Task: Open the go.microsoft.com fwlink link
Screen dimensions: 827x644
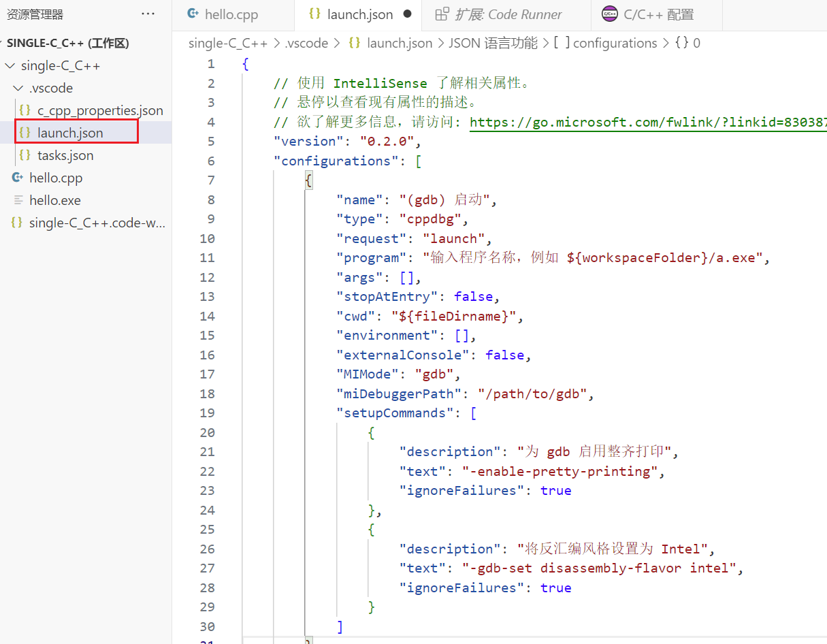Action: tap(647, 122)
